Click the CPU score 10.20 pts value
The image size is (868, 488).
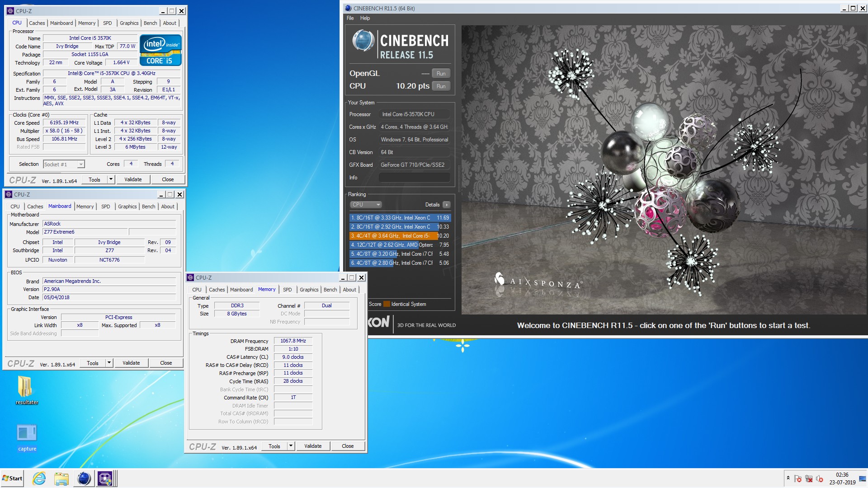click(x=413, y=86)
